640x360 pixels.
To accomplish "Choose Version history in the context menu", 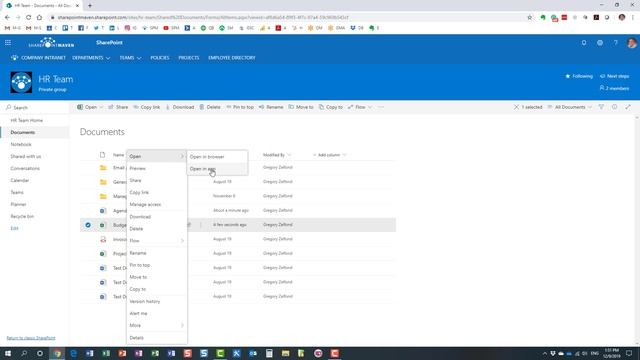I will (x=157, y=301).
